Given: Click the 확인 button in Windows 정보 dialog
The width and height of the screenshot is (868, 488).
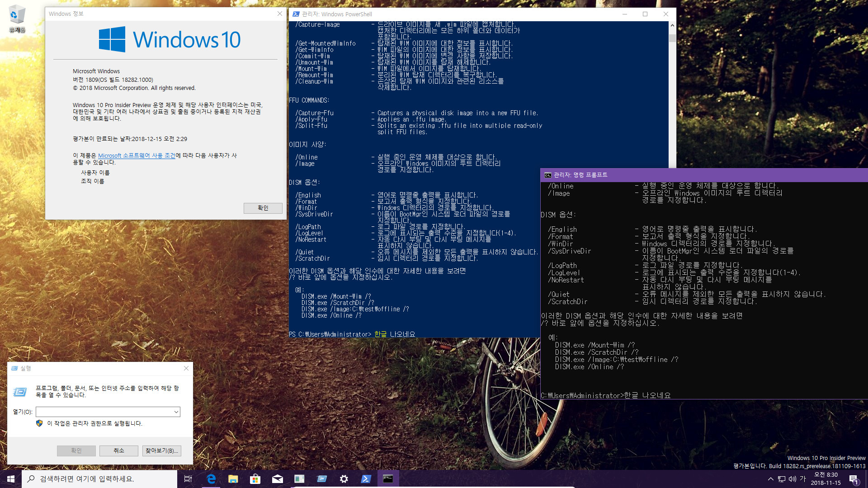Looking at the screenshot, I should click(263, 208).
